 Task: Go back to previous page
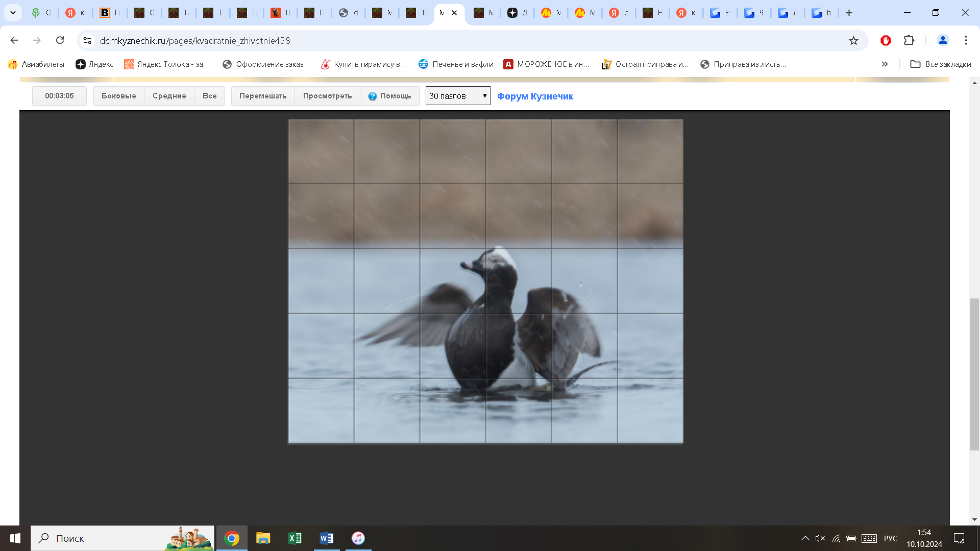[x=14, y=40]
